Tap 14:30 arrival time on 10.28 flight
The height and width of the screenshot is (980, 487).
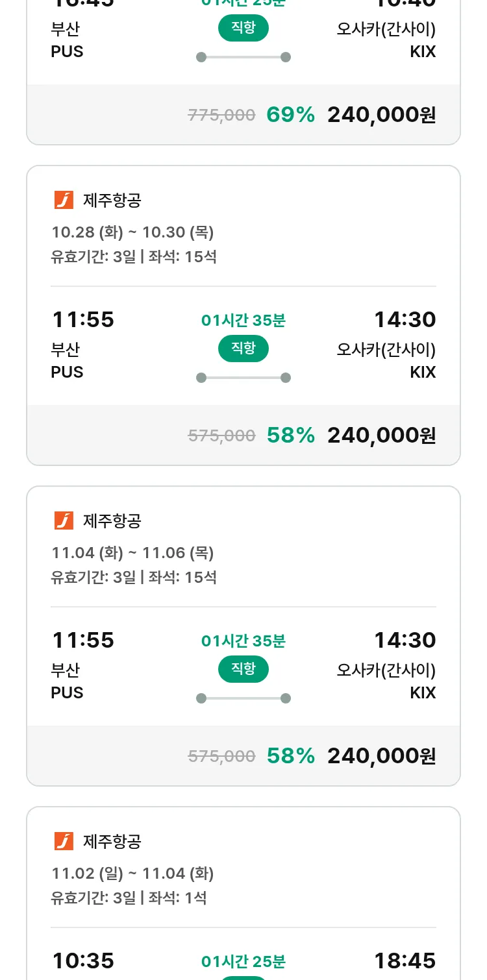(x=405, y=319)
